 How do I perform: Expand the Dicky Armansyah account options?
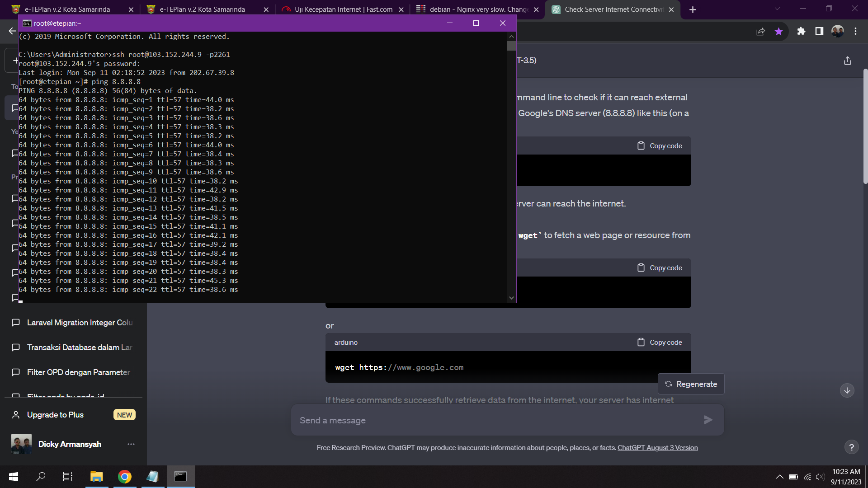click(x=131, y=444)
